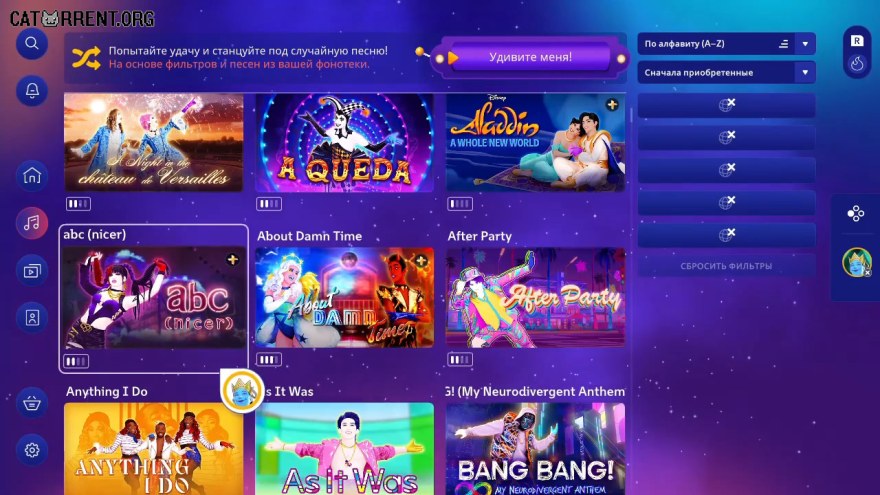This screenshot has width=880, height=495.
Task: Select the music note songs icon
Action: [32, 223]
